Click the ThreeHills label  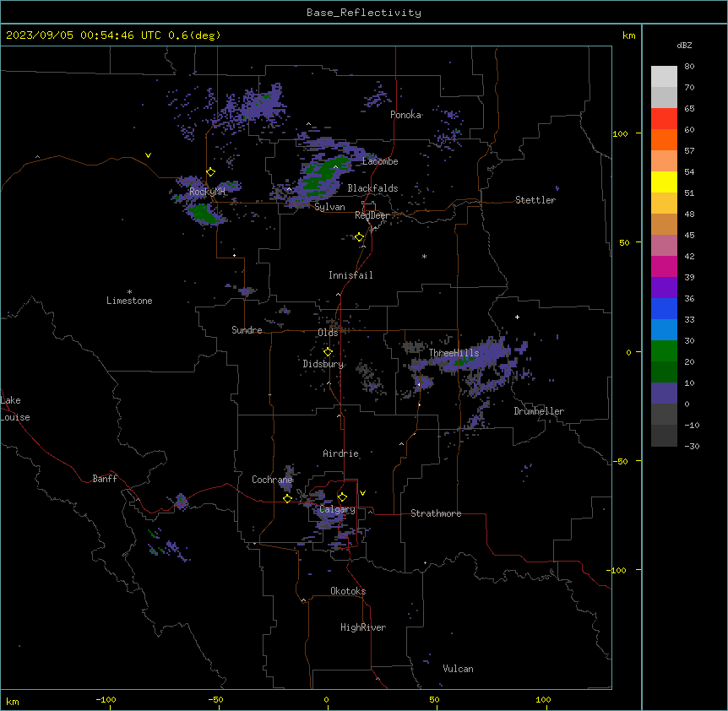[454, 353]
